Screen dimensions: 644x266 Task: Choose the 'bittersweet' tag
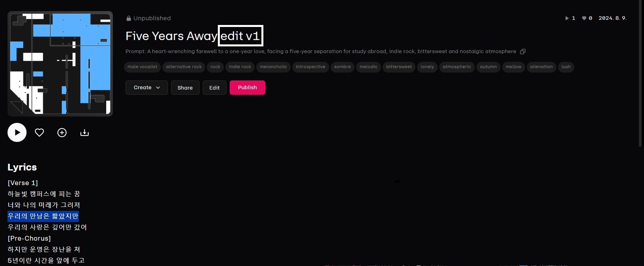pos(399,67)
